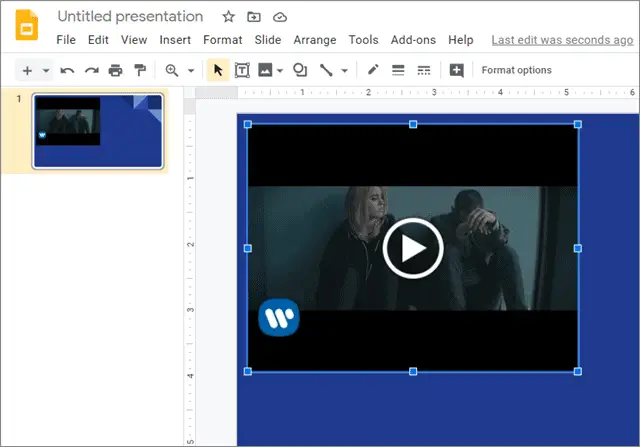Image resolution: width=640 pixels, height=447 pixels.
Task: Open the border weight option
Action: (398, 70)
